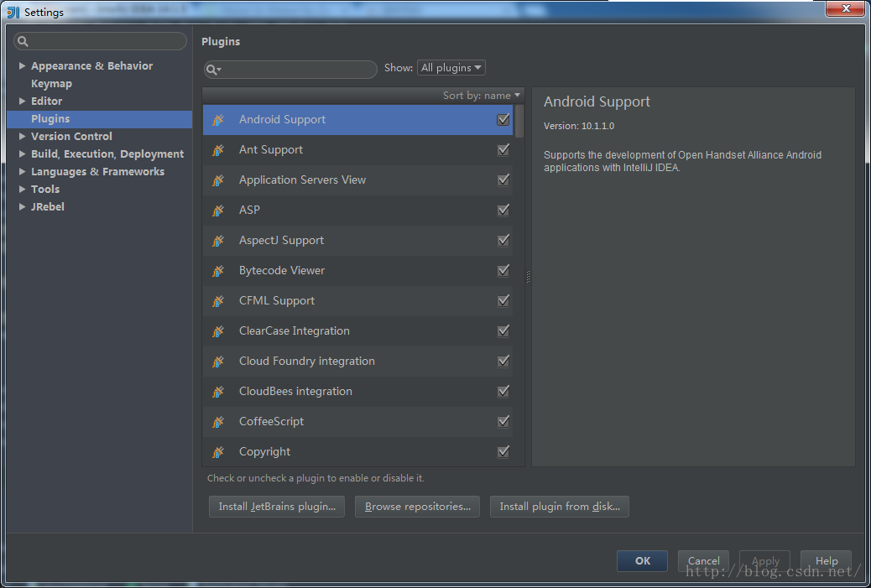871x588 pixels.
Task: Click the AspectJ Support plugin icon
Action: coord(218,241)
